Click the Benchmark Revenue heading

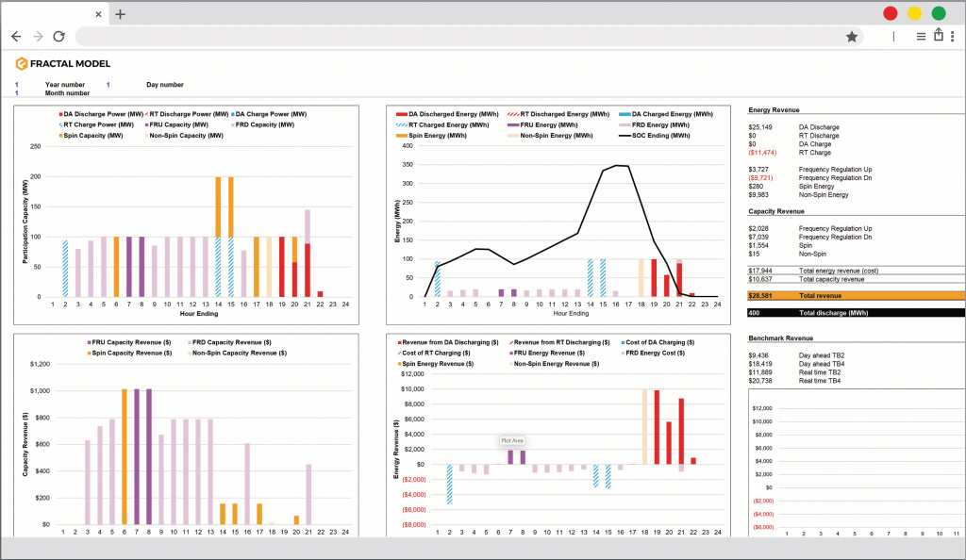tap(780, 337)
